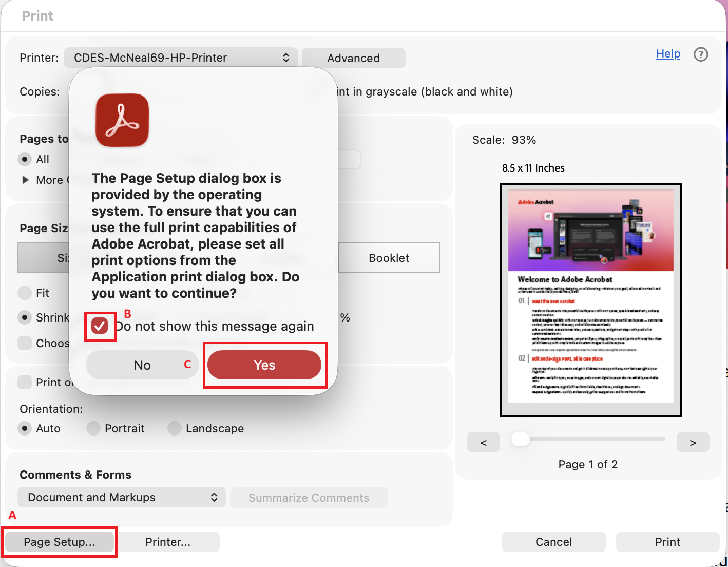Open the Printer selection dropdown
The image size is (728, 567).
[181, 58]
